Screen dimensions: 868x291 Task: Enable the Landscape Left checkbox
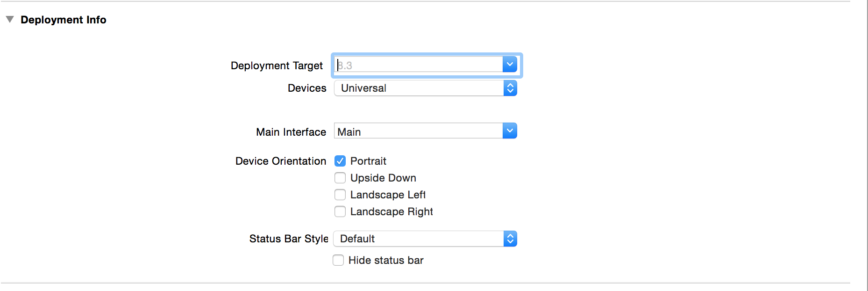click(x=340, y=195)
